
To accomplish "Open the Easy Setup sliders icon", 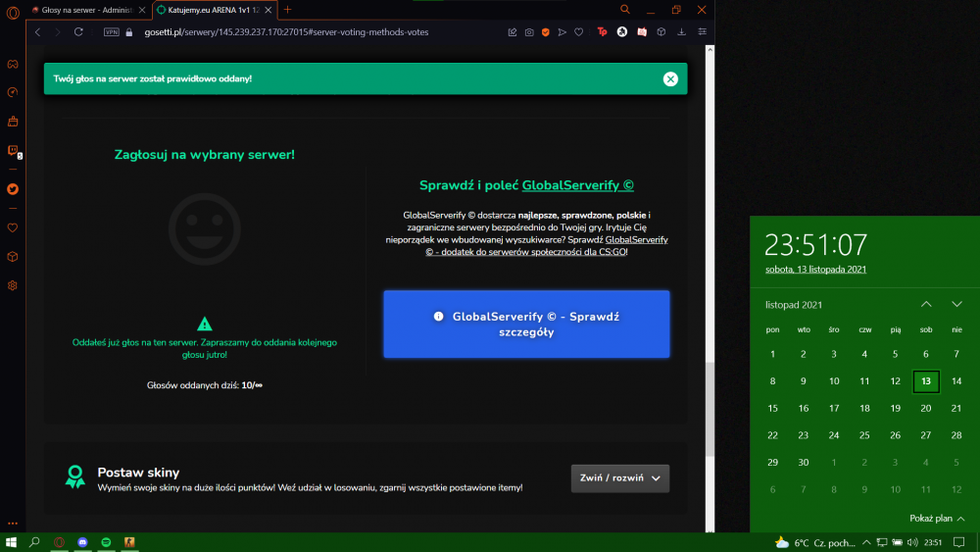I will 702,32.
